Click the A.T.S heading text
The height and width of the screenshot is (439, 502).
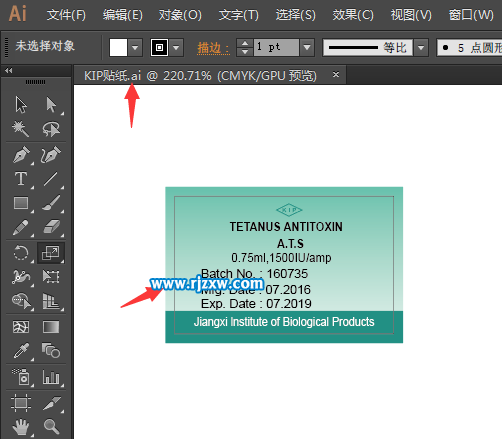point(290,244)
